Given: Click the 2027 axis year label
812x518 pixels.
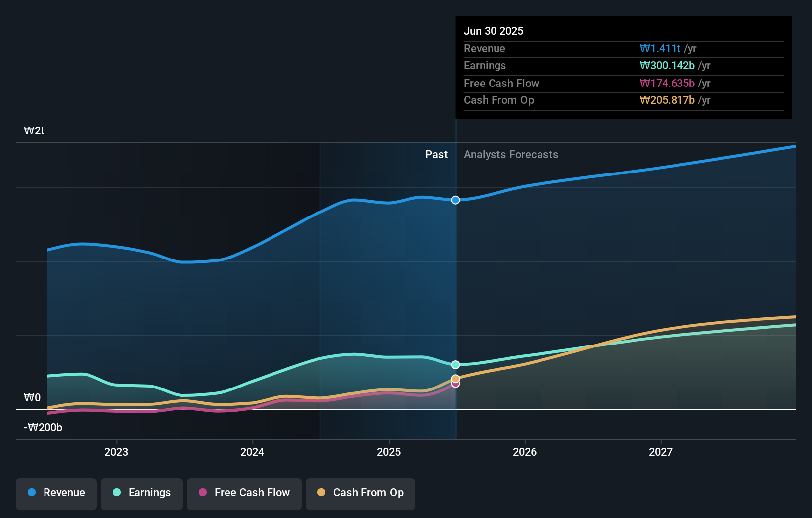Looking at the screenshot, I should [662, 452].
